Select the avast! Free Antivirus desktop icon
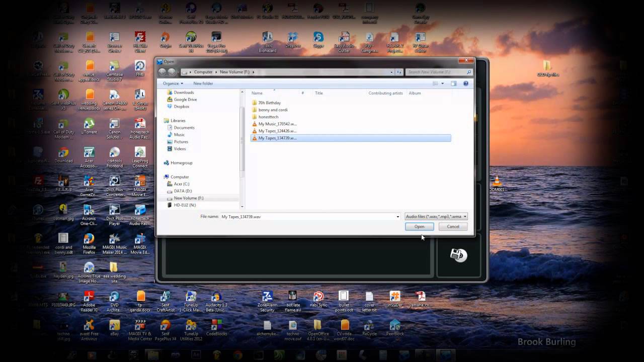644x362 pixels. coord(89,330)
